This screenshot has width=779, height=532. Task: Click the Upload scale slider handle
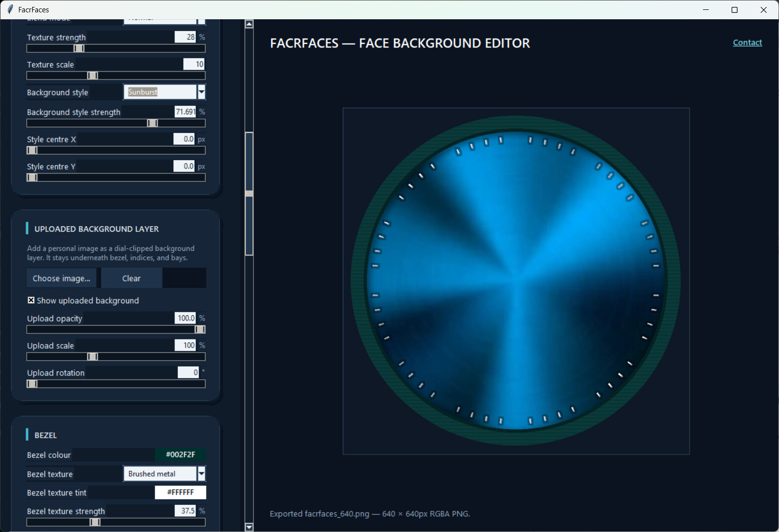click(92, 357)
